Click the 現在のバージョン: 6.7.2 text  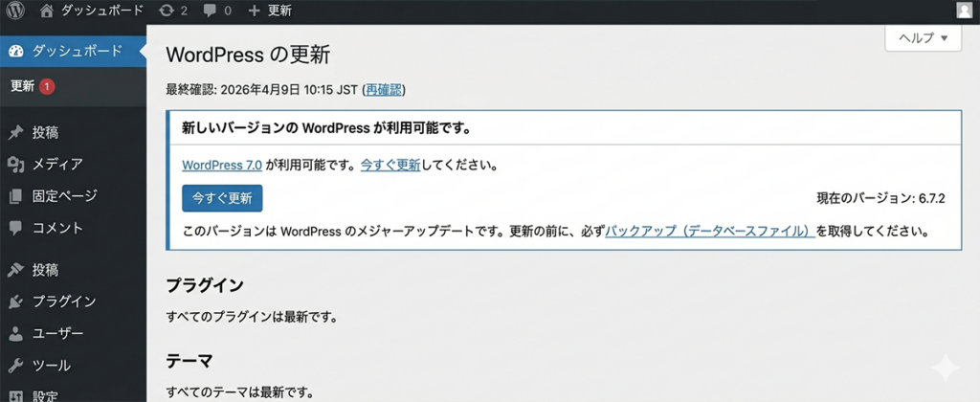point(881,199)
